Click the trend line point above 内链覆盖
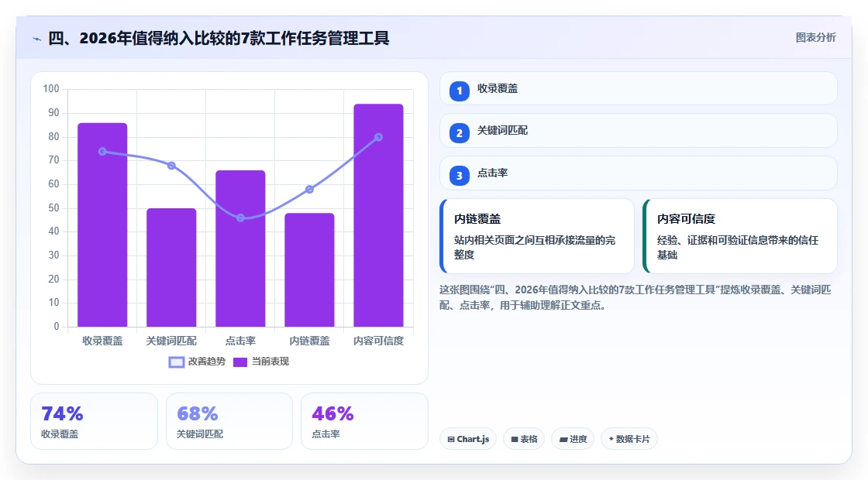Viewport: 868px width, 480px height. point(309,190)
